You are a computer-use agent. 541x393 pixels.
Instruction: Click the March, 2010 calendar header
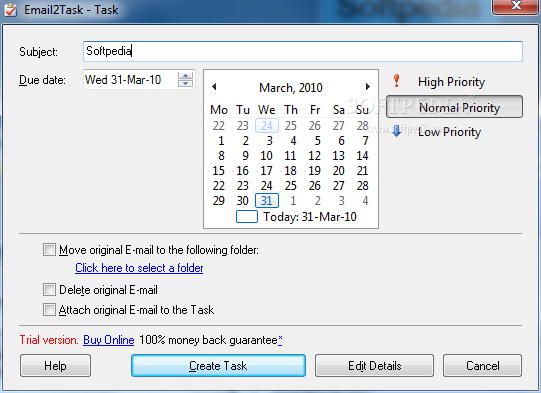click(x=291, y=88)
